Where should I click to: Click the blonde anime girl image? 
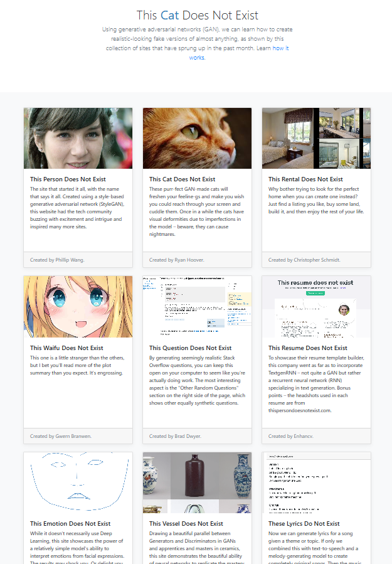pos(78,307)
